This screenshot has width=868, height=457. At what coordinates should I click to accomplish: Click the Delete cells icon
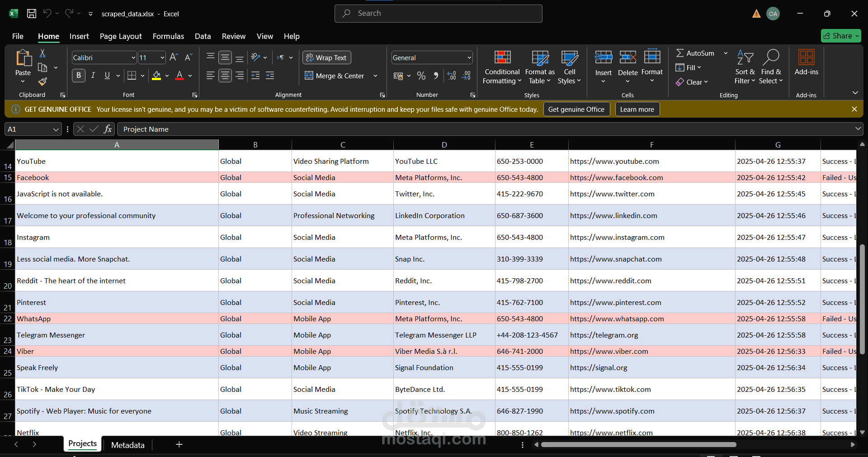pyautogui.click(x=628, y=57)
